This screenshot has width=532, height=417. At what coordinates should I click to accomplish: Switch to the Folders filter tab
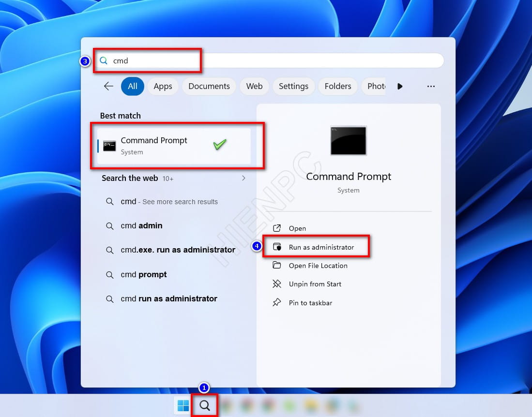coord(338,86)
